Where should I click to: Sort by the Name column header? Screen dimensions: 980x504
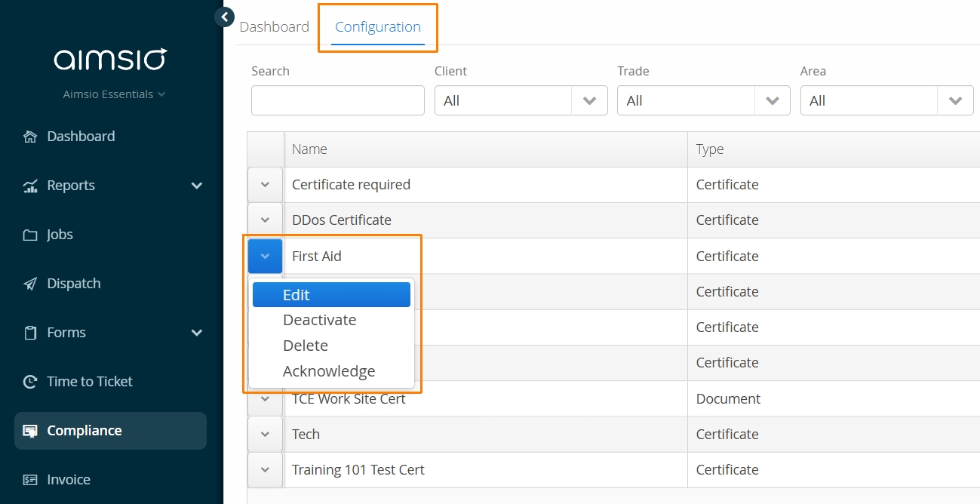pyautogui.click(x=486, y=149)
